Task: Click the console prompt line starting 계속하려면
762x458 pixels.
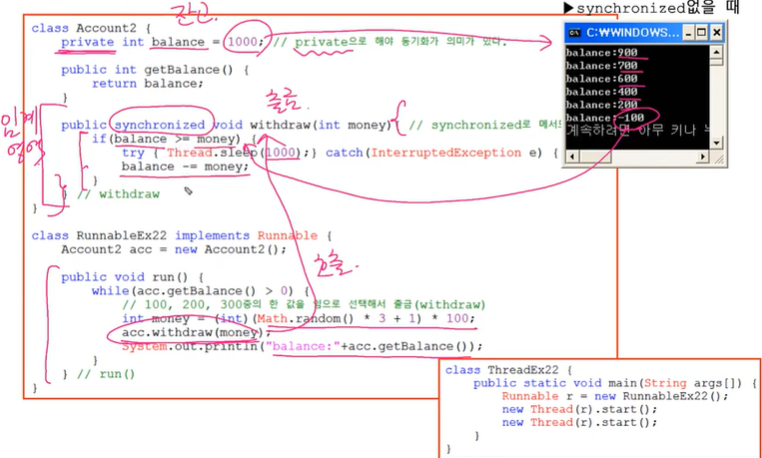Action: tap(637, 130)
